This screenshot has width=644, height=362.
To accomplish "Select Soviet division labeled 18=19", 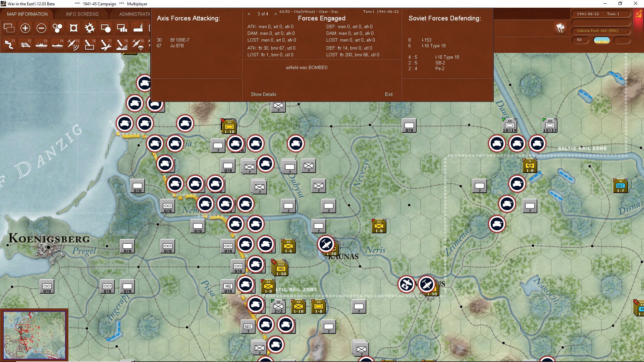I will pyautogui.click(x=509, y=125).
